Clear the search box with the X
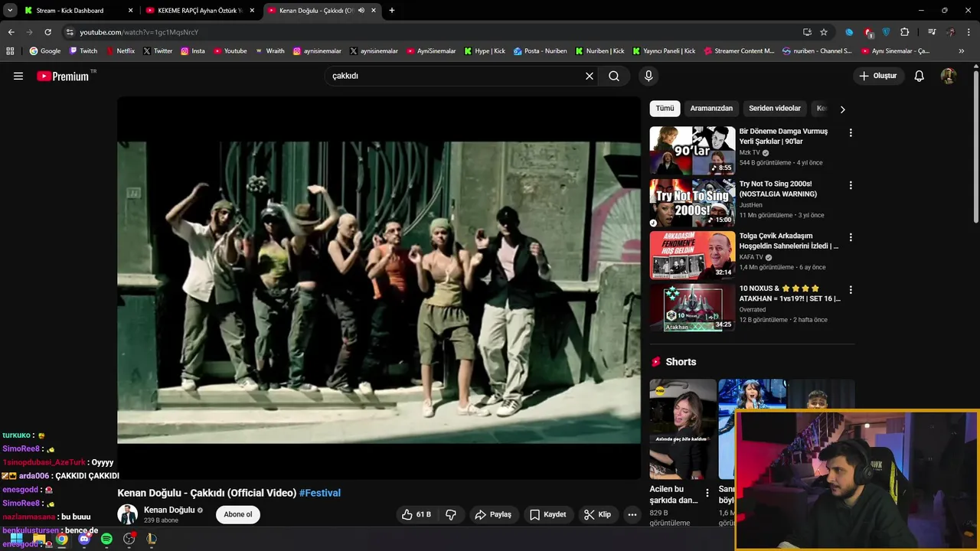 590,76
